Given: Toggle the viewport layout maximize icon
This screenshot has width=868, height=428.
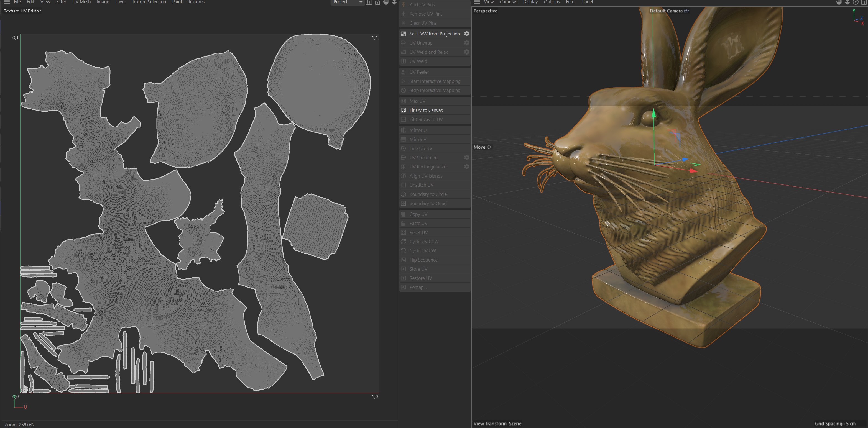Looking at the screenshot, I should click(864, 2).
